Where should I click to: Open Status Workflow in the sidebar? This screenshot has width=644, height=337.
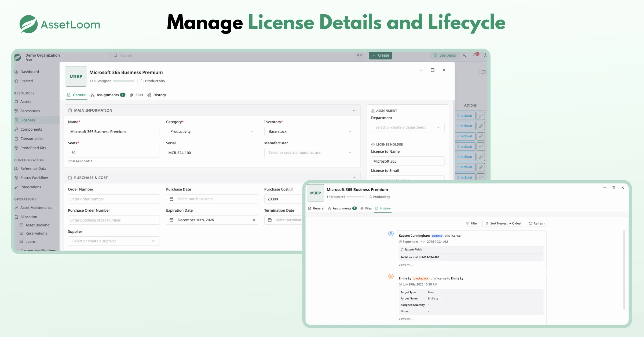click(x=31, y=178)
